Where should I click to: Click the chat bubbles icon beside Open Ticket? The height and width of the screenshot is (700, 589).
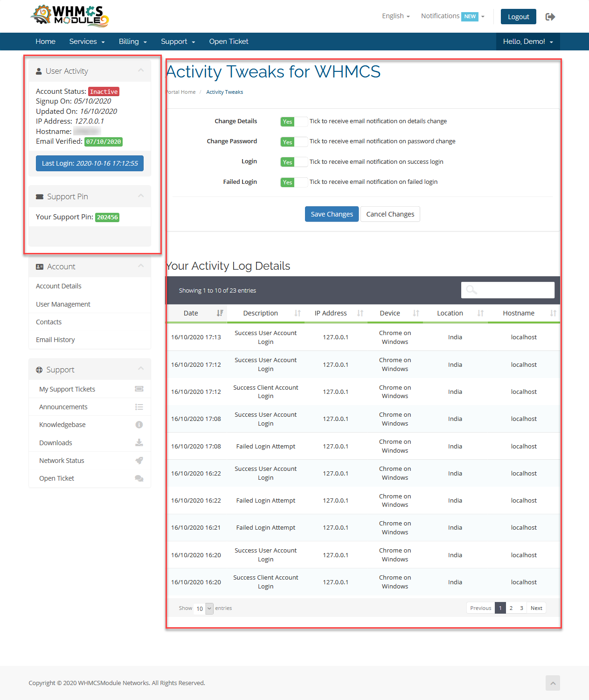click(x=139, y=478)
